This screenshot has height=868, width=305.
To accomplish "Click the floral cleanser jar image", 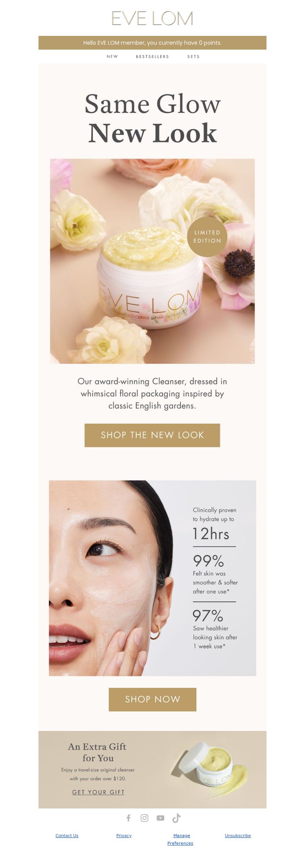I will click(x=152, y=261).
